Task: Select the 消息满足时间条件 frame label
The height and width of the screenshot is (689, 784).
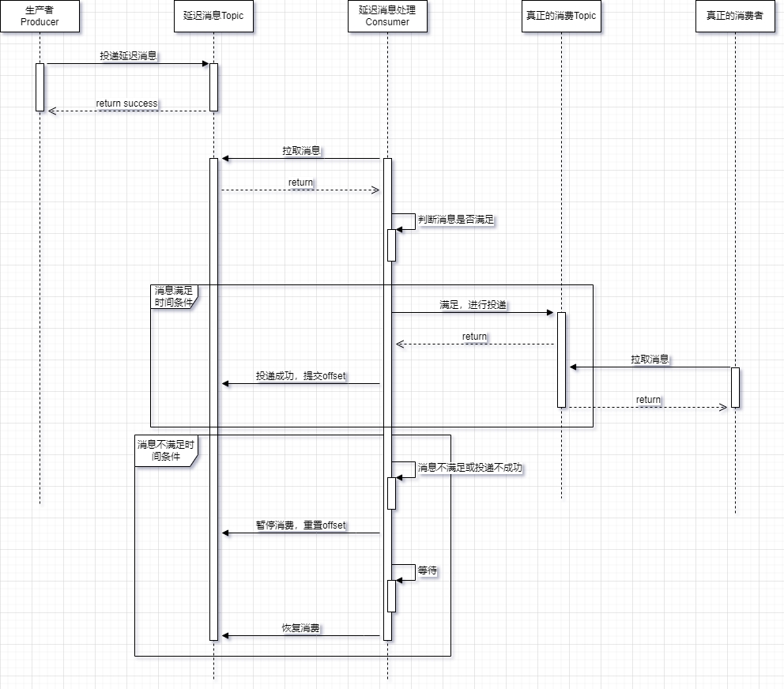Action: (x=174, y=296)
